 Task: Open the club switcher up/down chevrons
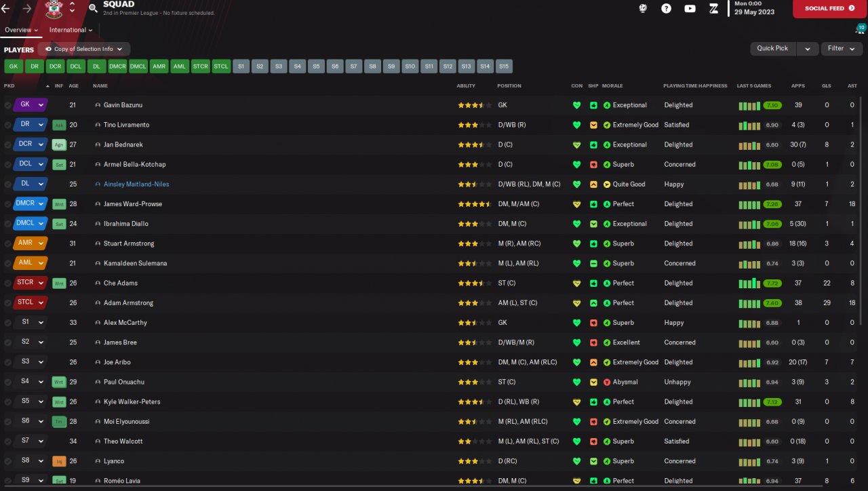(72, 9)
